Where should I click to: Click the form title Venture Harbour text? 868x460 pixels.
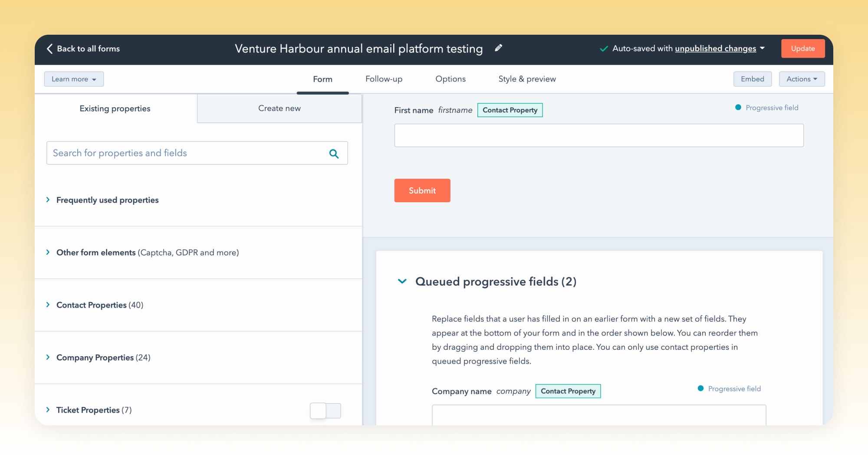point(358,49)
